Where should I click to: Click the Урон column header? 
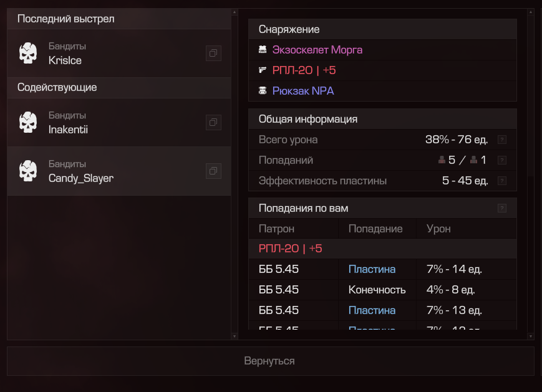[438, 229]
